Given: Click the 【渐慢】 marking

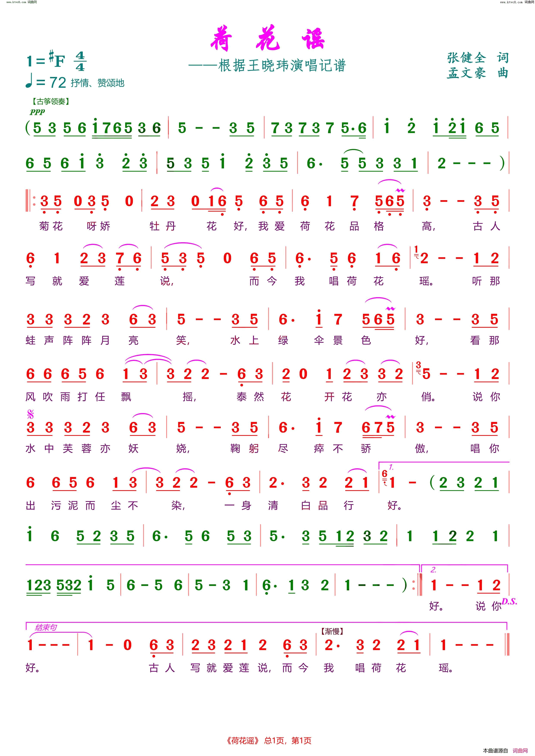Looking at the screenshot, I should click(332, 631).
